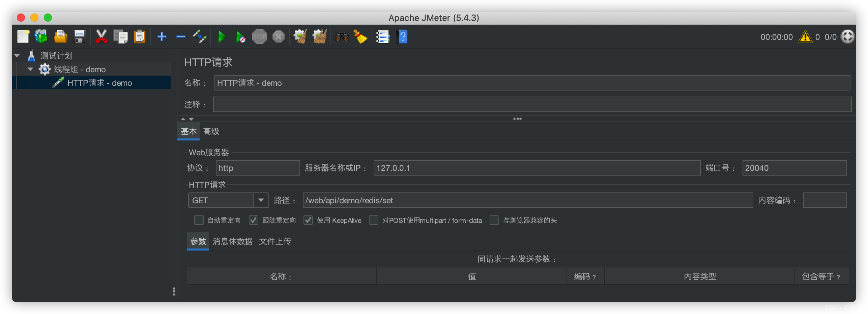Viewport: 868px width, 314px height.
Task: Click the Shutdown test icon
Action: pyautogui.click(x=279, y=36)
